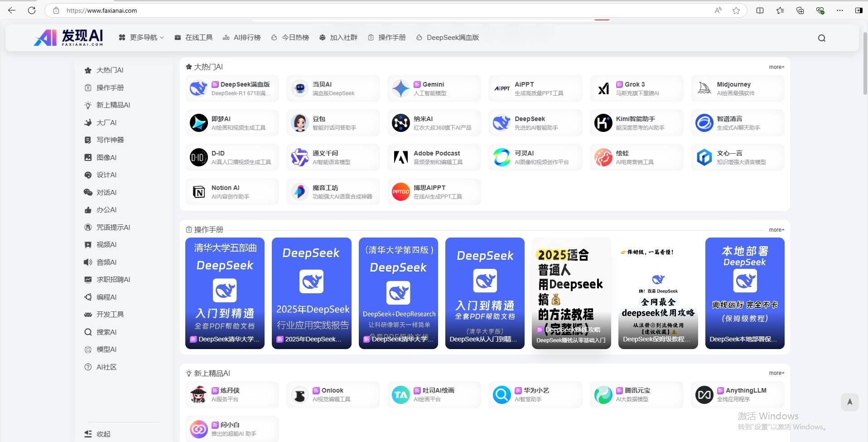Open the 魔音工坊 icon

coord(299,192)
